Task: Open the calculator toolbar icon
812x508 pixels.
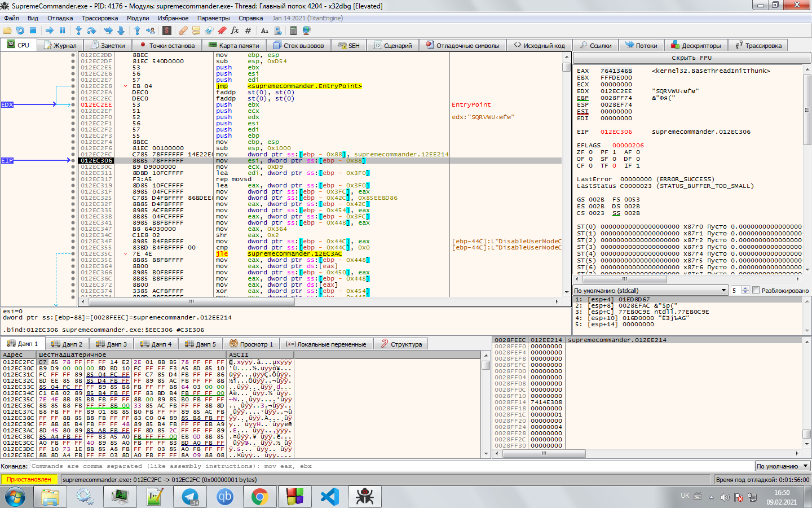Action: (x=293, y=30)
